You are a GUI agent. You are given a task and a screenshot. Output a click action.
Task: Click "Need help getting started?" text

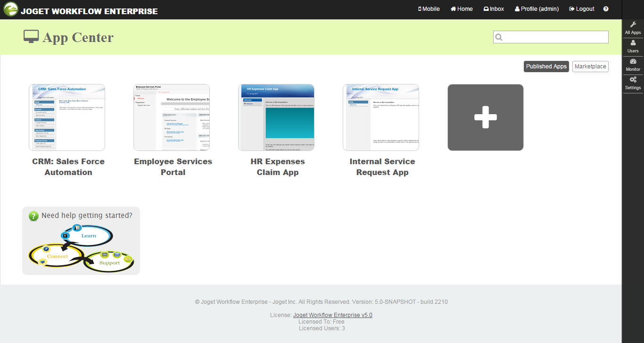(87, 216)
